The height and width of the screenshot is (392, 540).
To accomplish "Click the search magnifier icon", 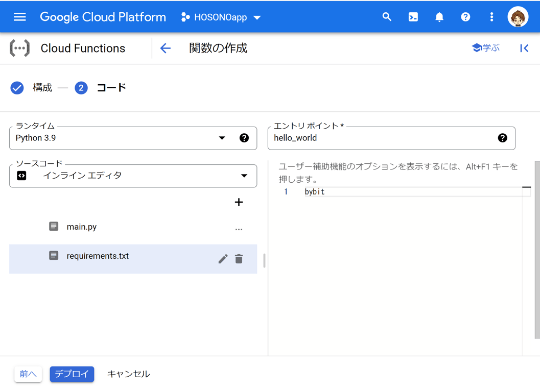I will point(387,17).
